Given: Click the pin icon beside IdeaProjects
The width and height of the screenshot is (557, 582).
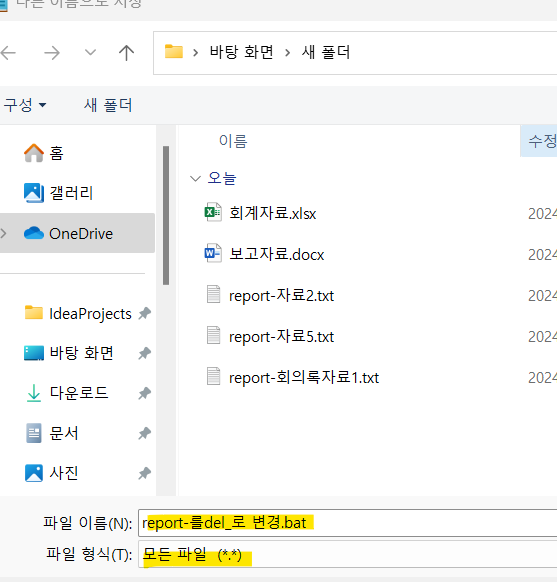Looking at the screenshot, I should (145, 313).
